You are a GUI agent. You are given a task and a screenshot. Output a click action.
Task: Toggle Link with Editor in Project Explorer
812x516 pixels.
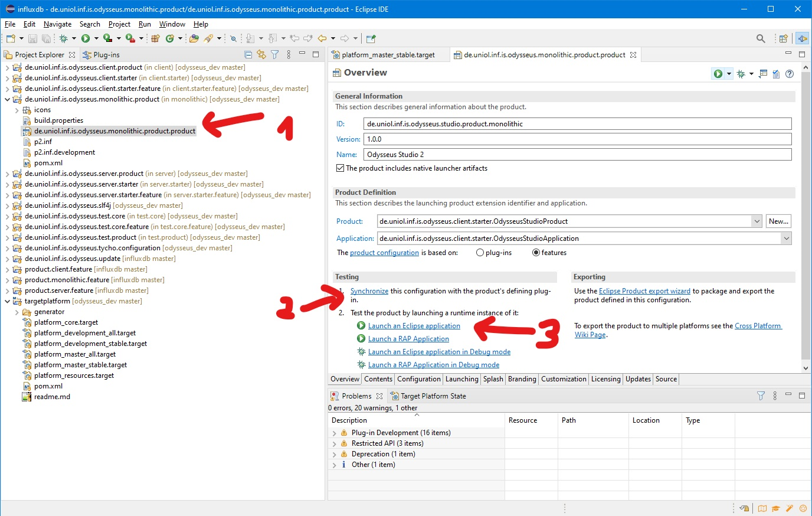coord(261,54)
